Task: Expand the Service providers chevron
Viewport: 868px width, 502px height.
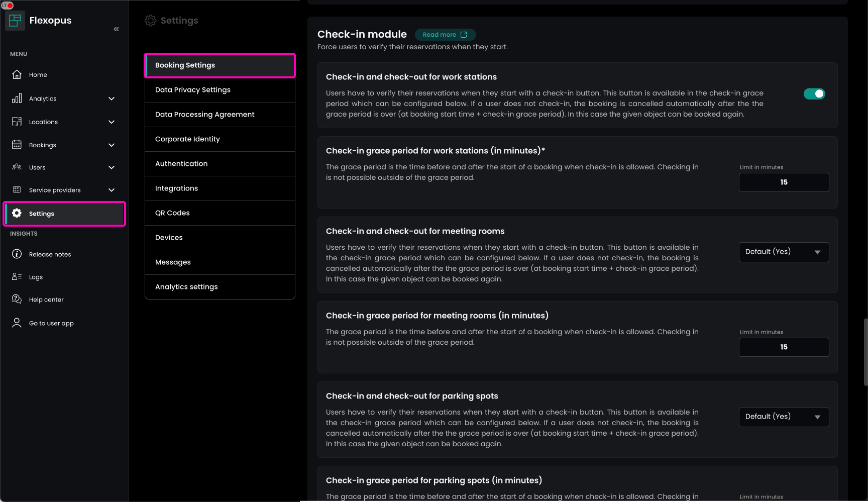Action: (x=112, y=190)
